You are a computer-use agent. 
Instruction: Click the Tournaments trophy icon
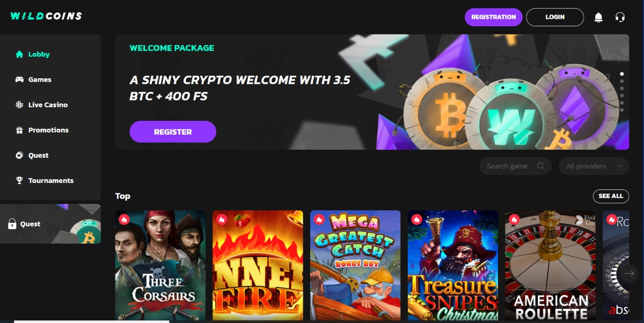click(19, 180)
